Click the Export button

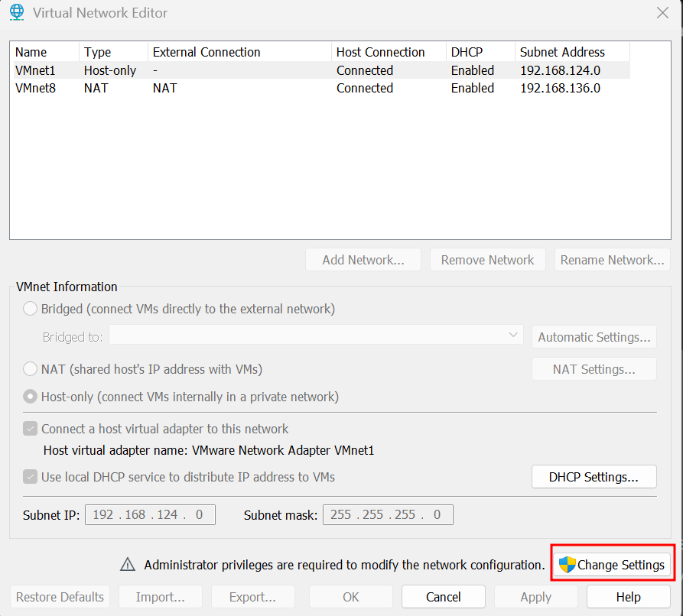click(252, 597)
